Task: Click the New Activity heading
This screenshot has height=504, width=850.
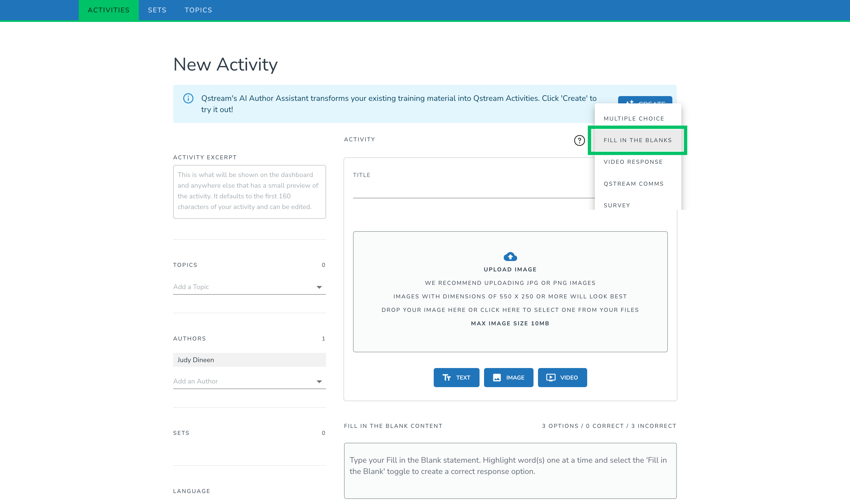Action: click(225, 65)
